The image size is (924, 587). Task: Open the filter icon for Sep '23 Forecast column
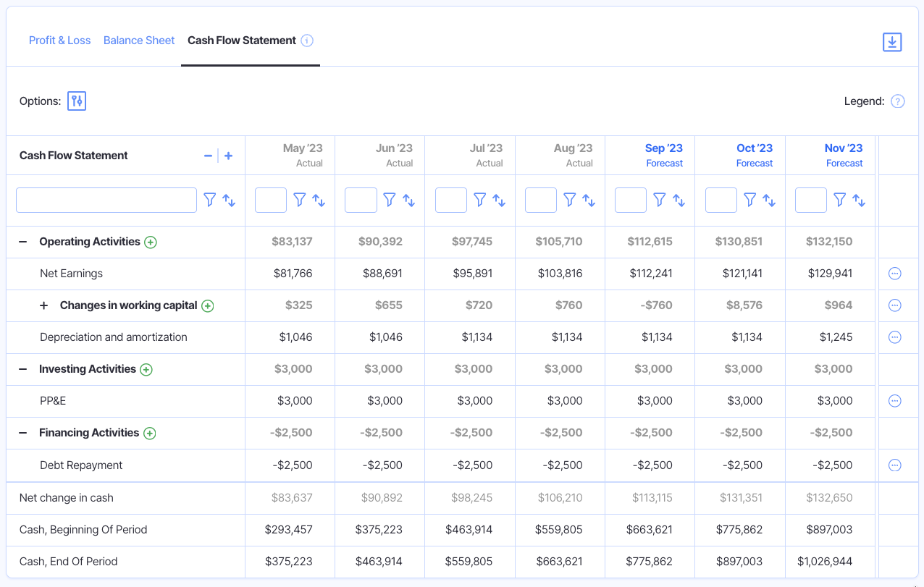coord(659,200)
